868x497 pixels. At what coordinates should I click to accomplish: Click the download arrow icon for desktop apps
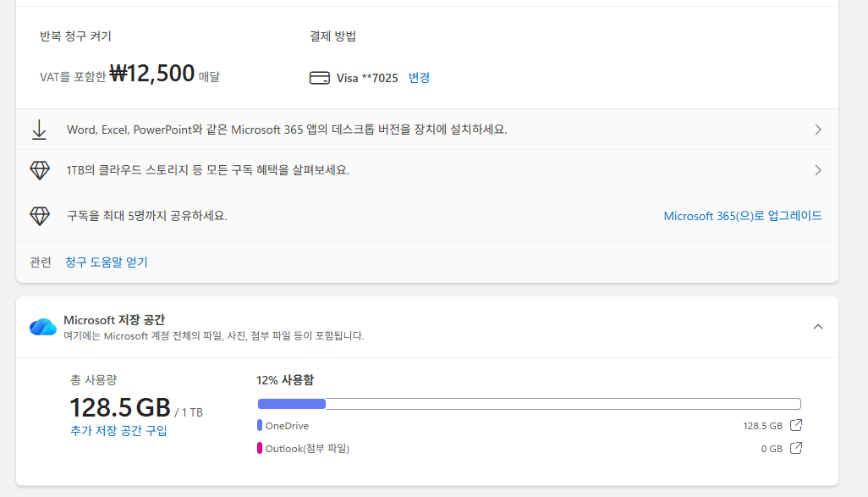tap(39, 130)
